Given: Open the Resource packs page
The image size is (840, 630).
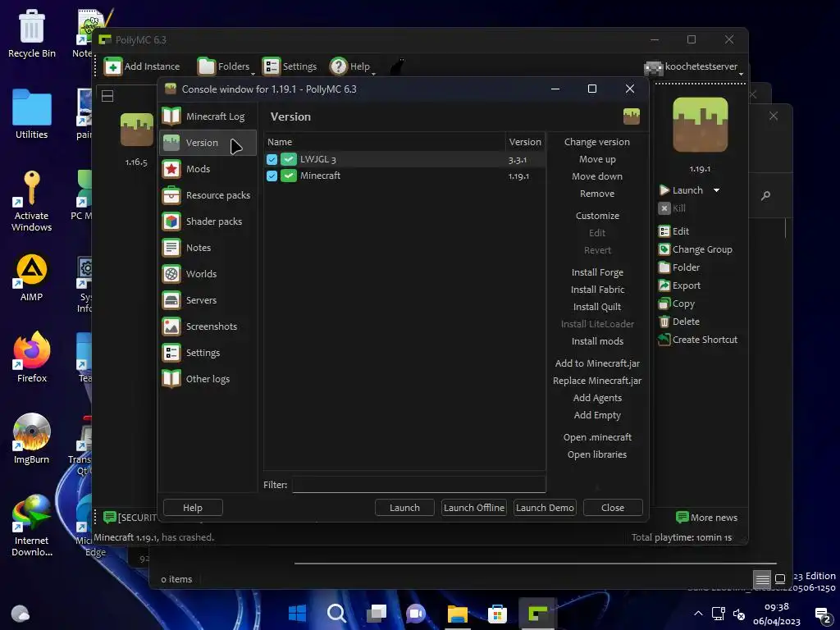Looking at the screenshot, I should click(208, 195).
